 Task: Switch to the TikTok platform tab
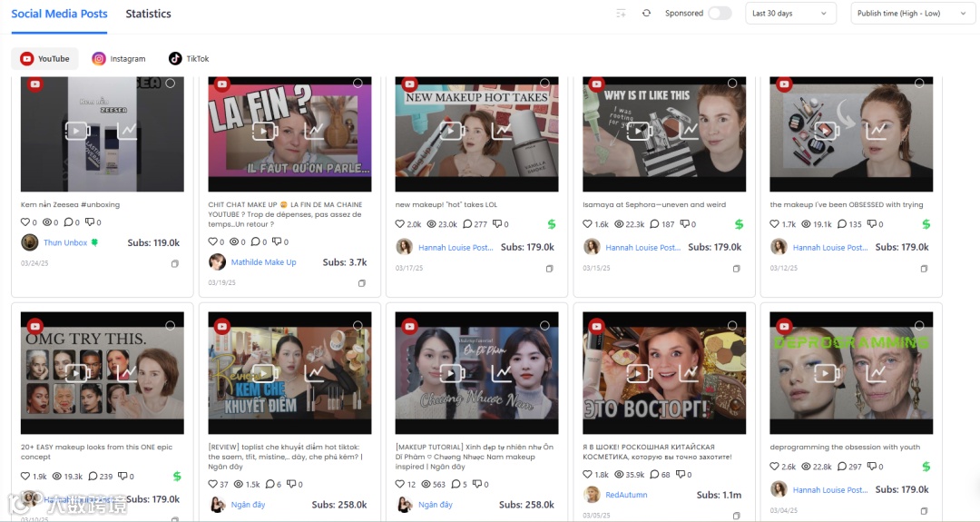(189, 59)
